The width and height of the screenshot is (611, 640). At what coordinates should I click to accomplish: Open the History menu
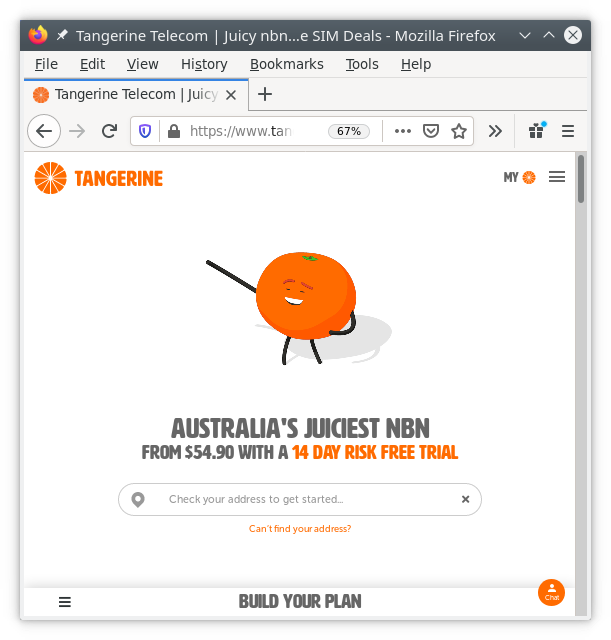(x=204, y=64)
